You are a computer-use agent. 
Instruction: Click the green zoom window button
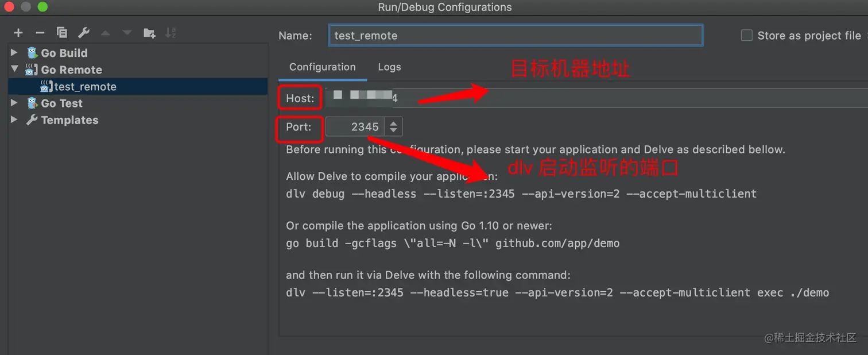(42, 7)
